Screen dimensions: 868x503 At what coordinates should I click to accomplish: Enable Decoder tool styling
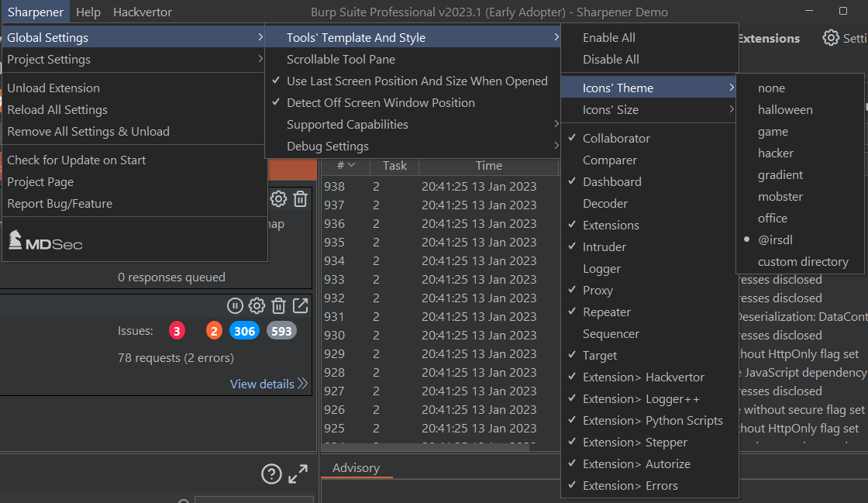pos(649,204)
